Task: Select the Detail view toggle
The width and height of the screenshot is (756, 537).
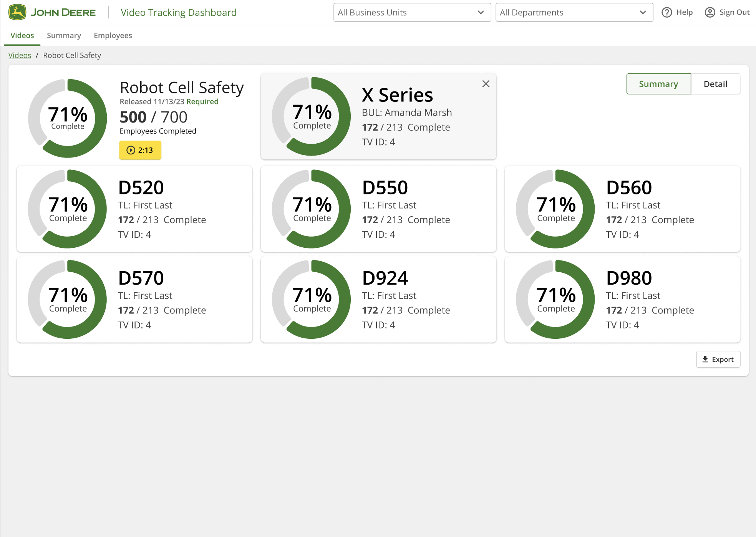Action: pyautogui.click(x=715, y=84)
